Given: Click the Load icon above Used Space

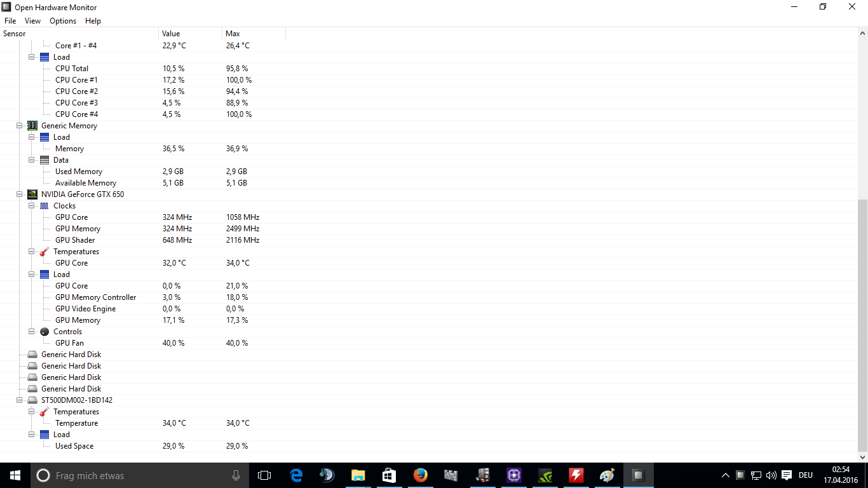Looking at the screenshot, I should coord(44,435).
